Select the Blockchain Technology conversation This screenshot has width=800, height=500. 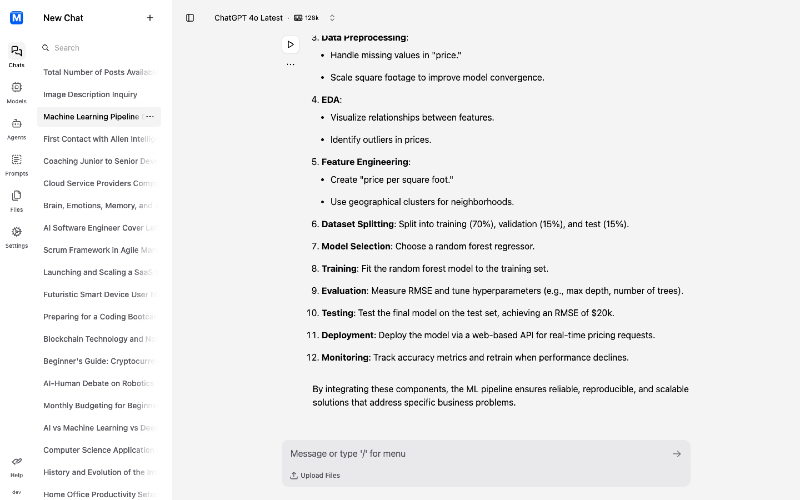[x=97, y=339]
